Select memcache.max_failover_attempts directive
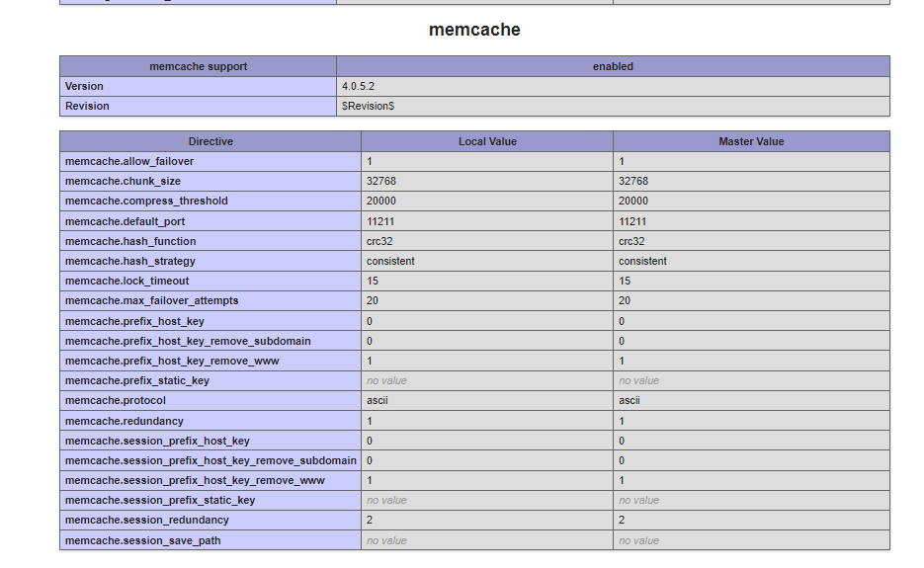924x568 pixels. pyautogui.click(x=151, y=301)
